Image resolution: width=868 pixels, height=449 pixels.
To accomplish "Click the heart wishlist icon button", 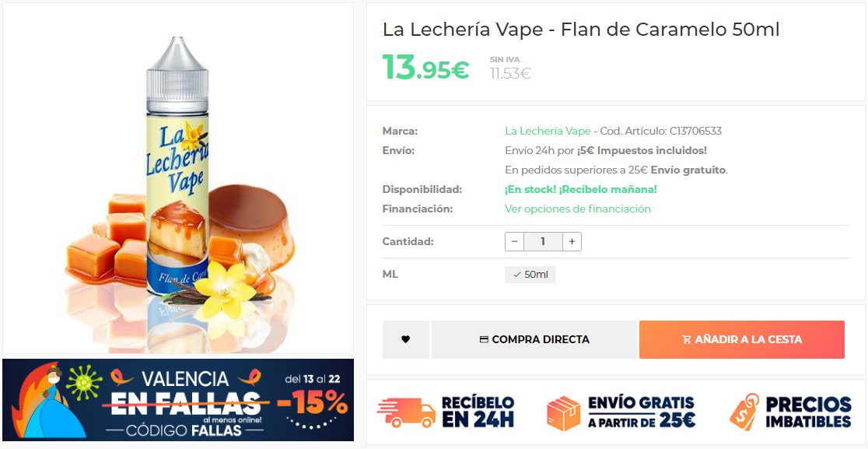I will tap(406, 339).
